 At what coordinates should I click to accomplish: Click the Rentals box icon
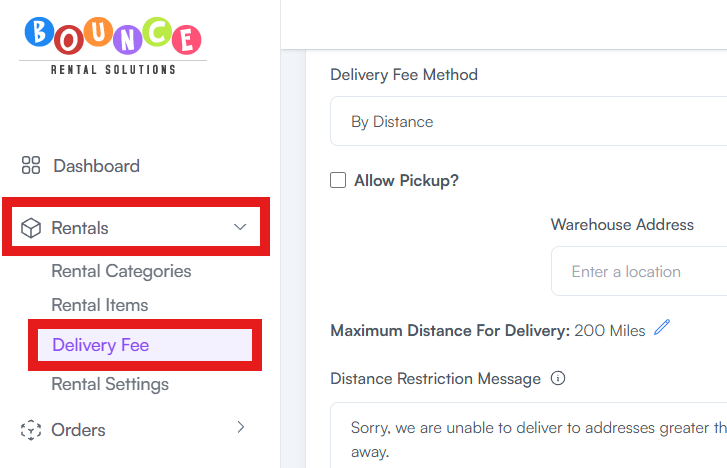click(31, 228)
